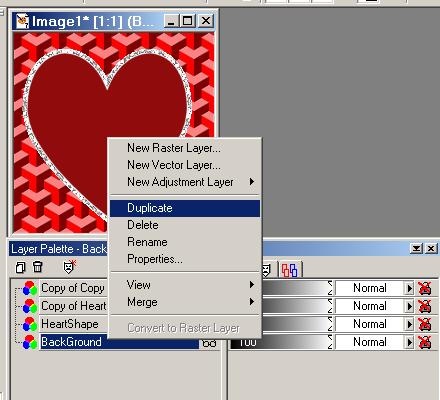Toggle visibility glasses on BackGround layer
Screen dimensions: 440x400
(209, 343)
